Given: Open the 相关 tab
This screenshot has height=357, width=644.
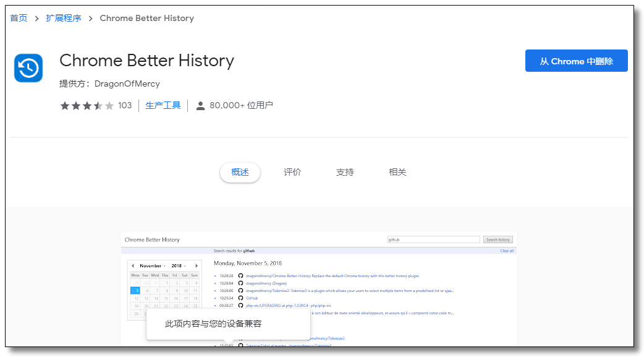Looking at the screenshot, I should (x=397, y=173).
